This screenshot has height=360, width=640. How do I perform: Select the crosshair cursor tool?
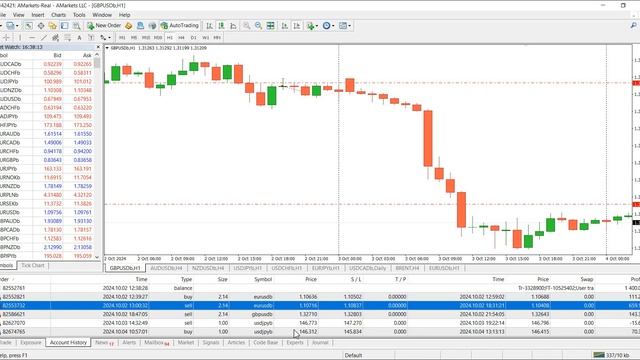pos(6,38)
